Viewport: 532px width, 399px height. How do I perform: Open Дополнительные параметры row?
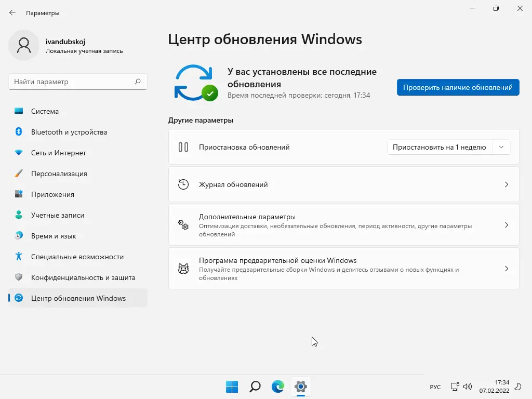344,225
